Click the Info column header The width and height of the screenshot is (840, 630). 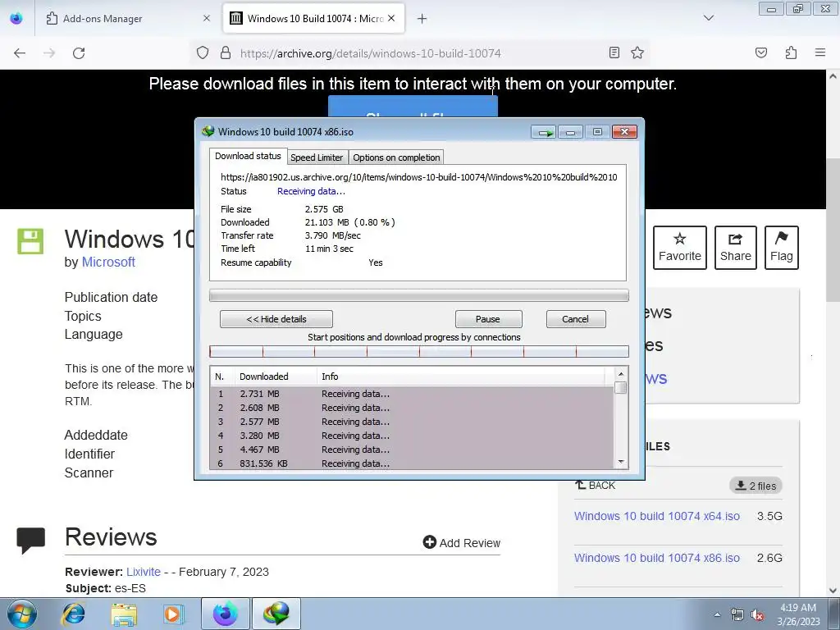(461, 377)
